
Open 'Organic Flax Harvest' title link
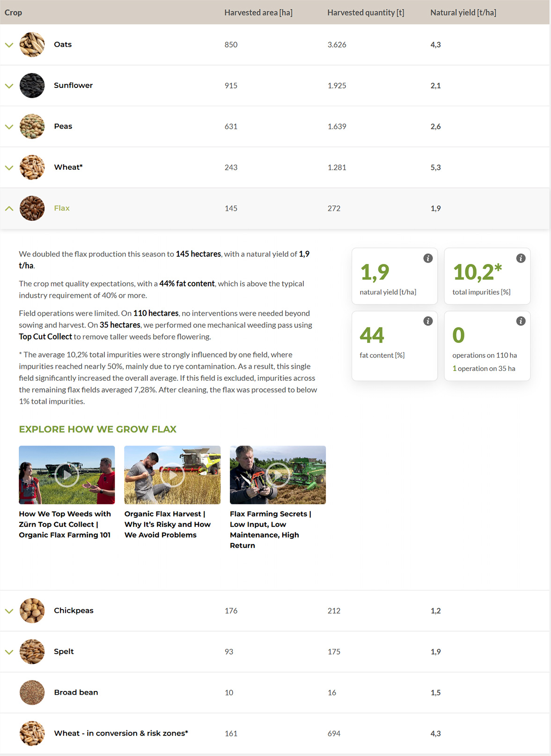tap(167, 524)
